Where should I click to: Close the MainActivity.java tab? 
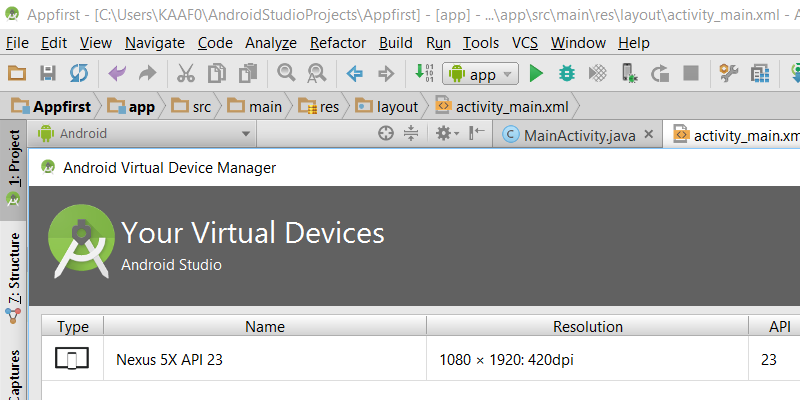pos(648,134)
